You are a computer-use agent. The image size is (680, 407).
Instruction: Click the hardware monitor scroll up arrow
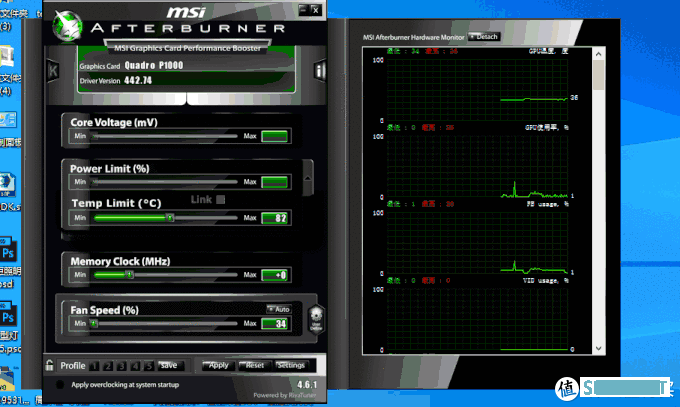(x=598, y=54)
